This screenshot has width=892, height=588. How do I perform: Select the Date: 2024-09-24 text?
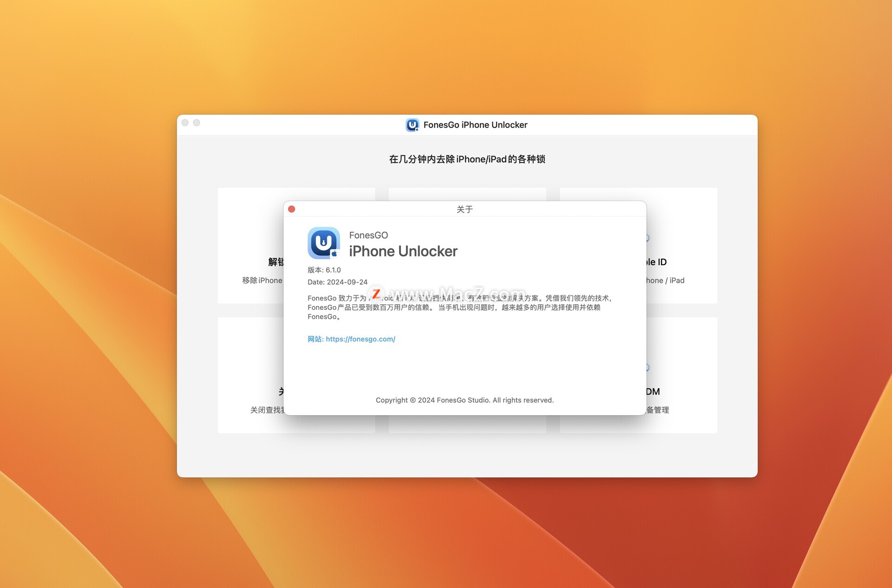[x=338, y=282]
